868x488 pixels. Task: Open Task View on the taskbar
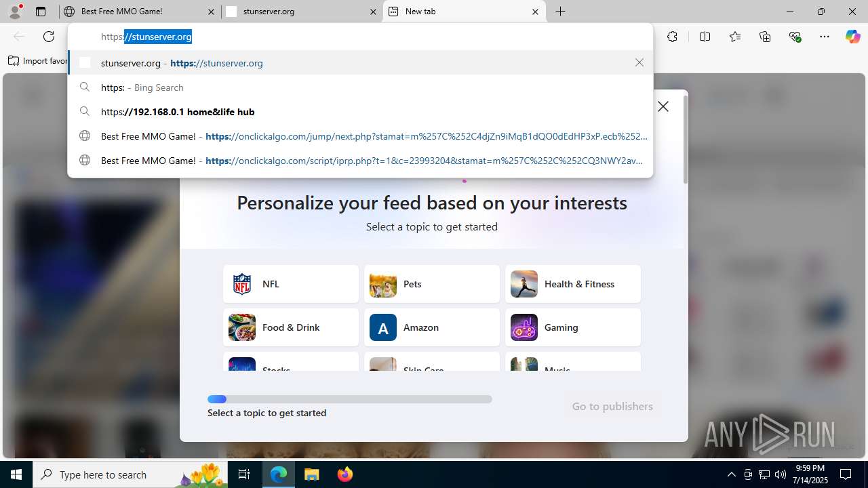coord(244,474)
